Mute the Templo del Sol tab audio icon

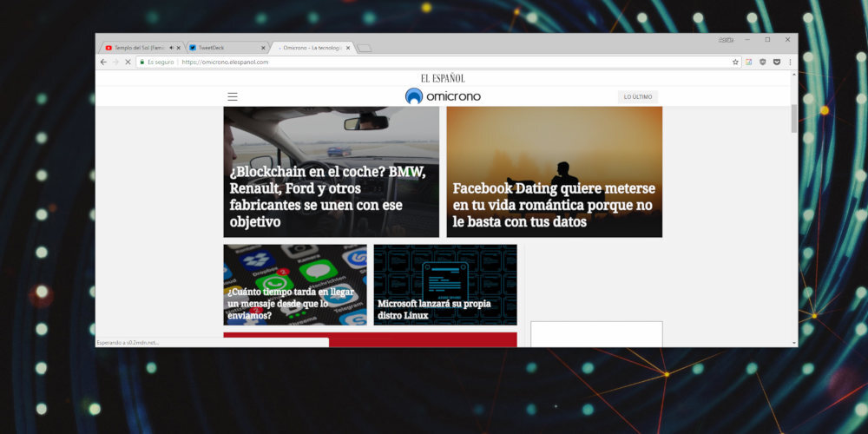pos(171,48)
